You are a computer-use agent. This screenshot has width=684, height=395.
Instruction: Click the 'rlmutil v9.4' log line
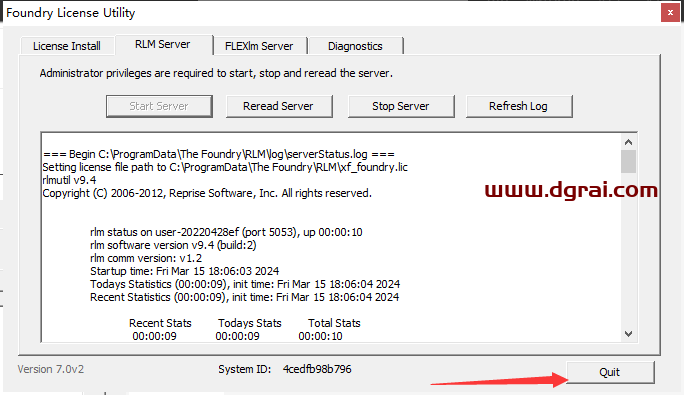tap(69, 180)
